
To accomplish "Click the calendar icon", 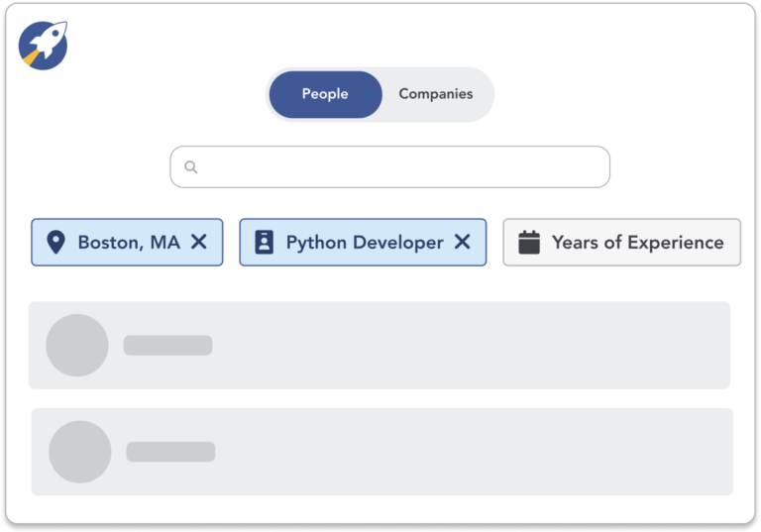I will tap(529, 242).
